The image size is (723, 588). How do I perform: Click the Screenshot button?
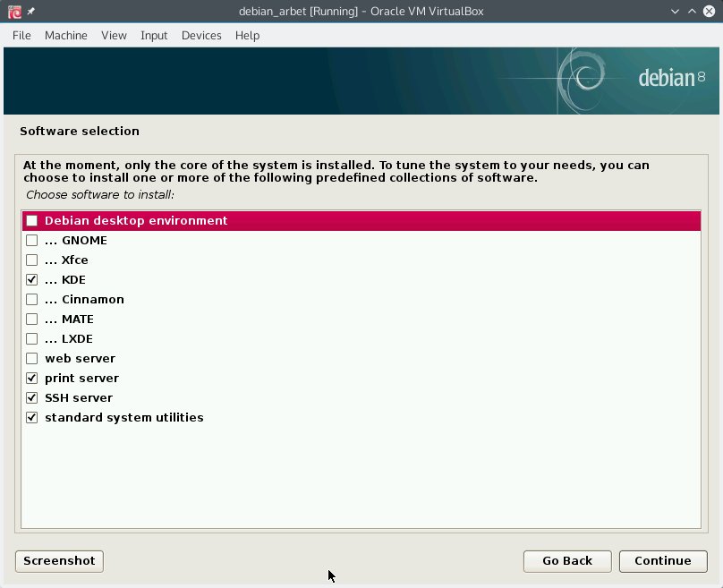(59, 561)
